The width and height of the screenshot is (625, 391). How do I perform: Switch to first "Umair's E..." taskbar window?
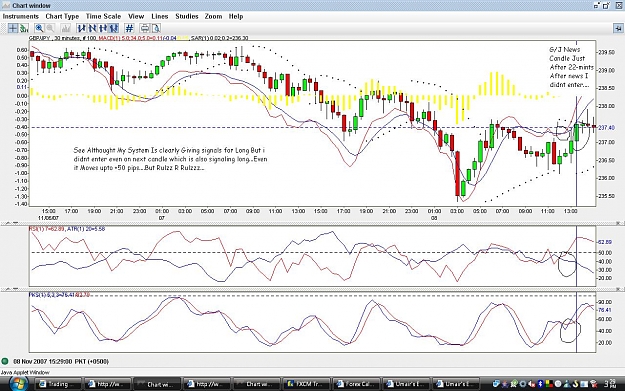(x=406, y=384)
